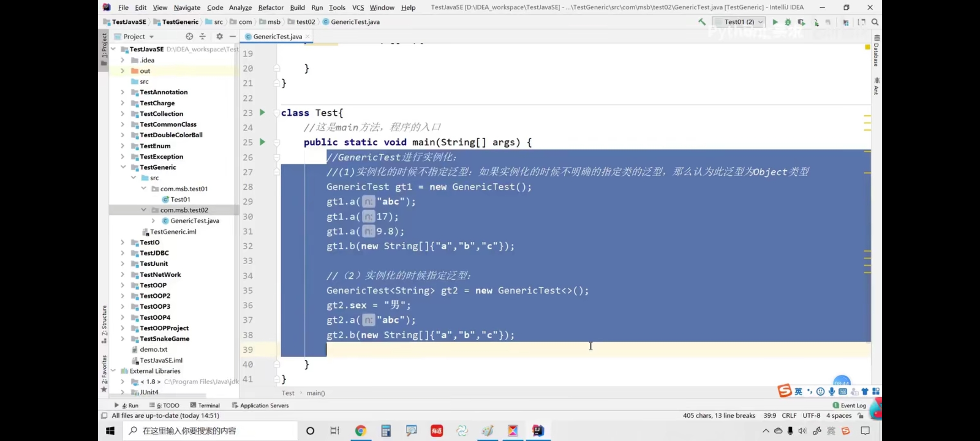Click the project panel settings gear
Image resolution: width=980 pixels, height=441 pixels.
pyautogui.click(x=220, y=36)
